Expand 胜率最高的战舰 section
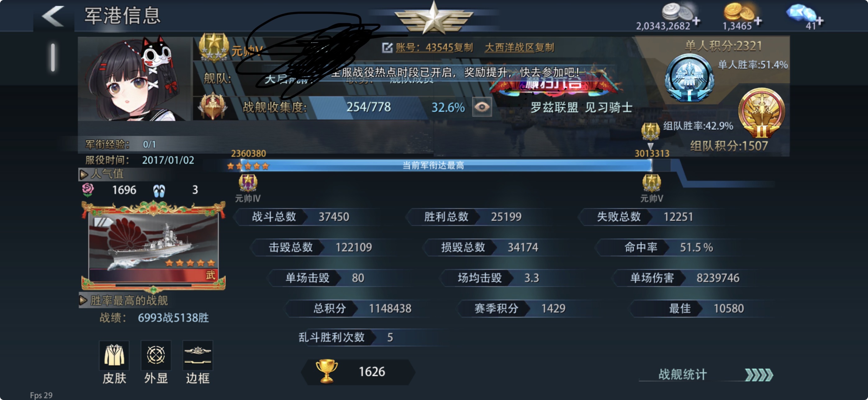The image size is (868, 400). pyautogui.click(x=83, y=300)
